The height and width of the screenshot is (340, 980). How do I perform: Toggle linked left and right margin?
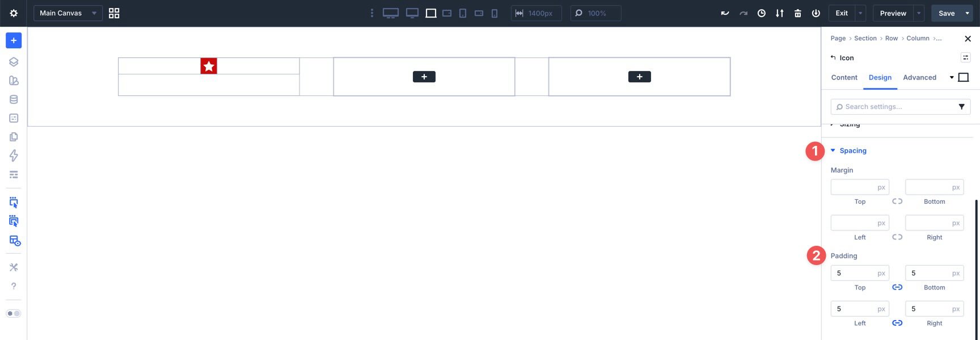[x=897, y=237]
